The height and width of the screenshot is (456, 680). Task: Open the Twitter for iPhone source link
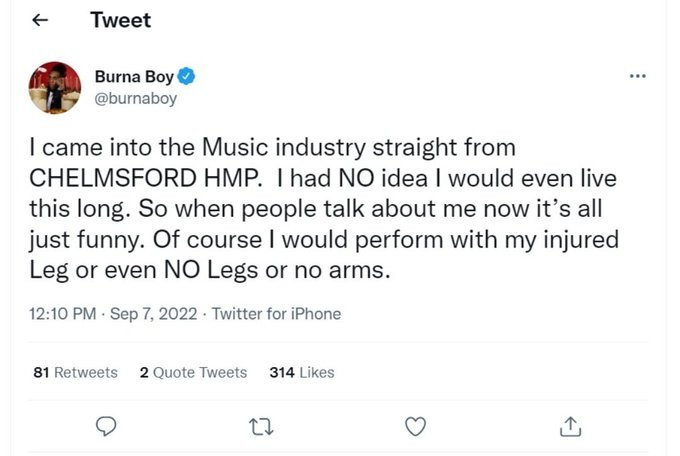[276, 314]
